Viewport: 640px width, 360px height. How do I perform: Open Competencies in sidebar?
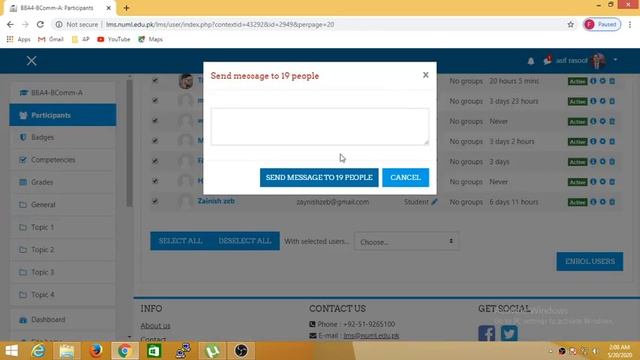(x=62, y=160)
